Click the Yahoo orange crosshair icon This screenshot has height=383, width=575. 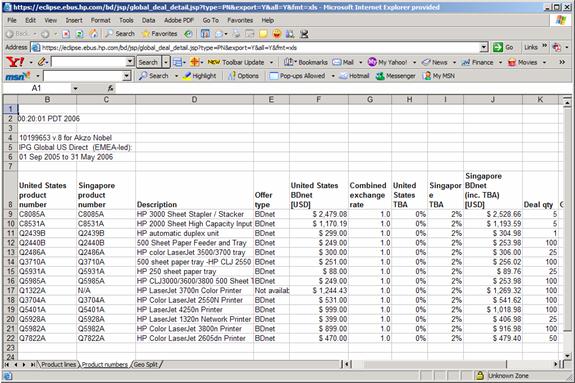click(x=195, y=62)
